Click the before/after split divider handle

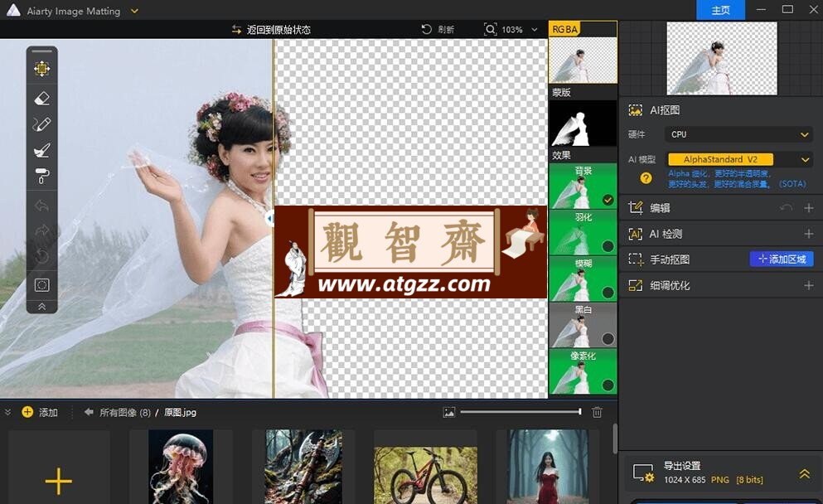(270, 218)
